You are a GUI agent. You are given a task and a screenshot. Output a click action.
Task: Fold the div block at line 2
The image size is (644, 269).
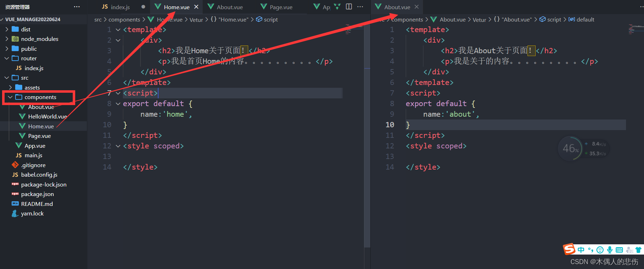[118, 40]
